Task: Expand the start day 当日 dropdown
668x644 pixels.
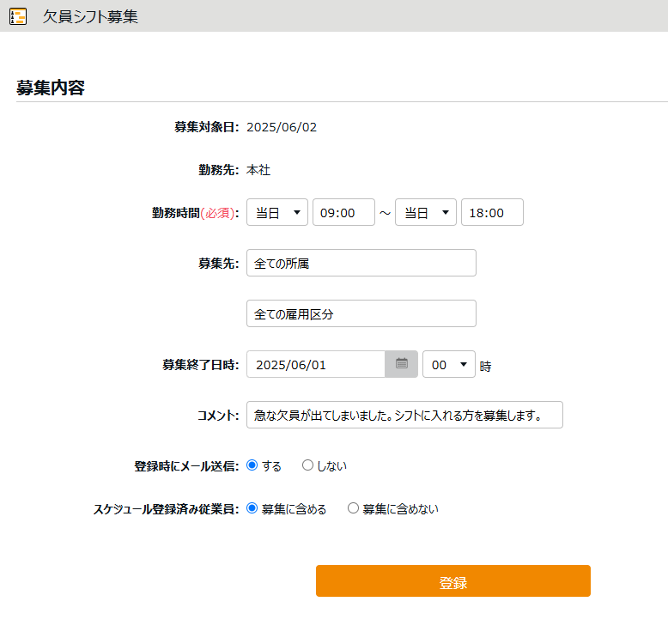Action: point(276,213)
